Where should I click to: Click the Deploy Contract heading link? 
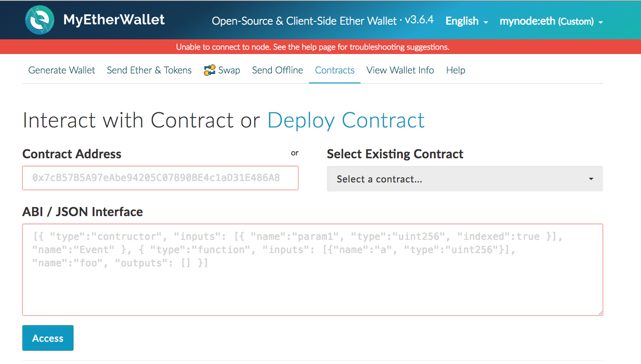(346, 120)
